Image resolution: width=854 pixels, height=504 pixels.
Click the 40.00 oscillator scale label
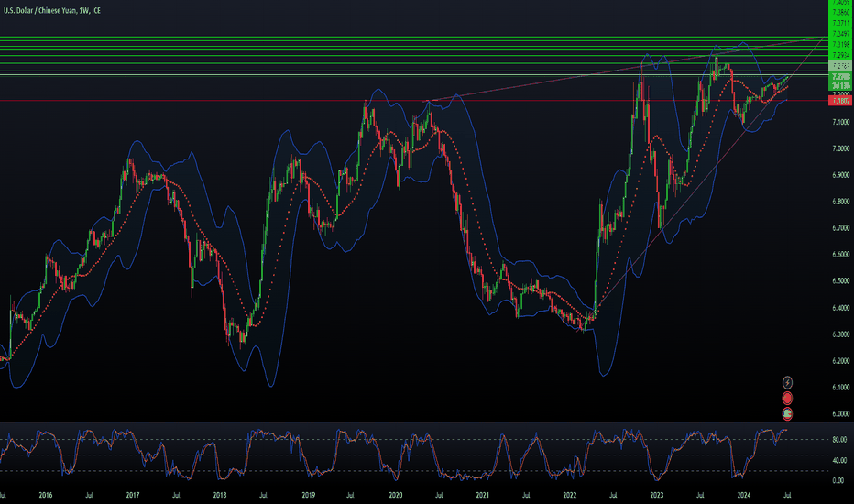coord(839,460)
